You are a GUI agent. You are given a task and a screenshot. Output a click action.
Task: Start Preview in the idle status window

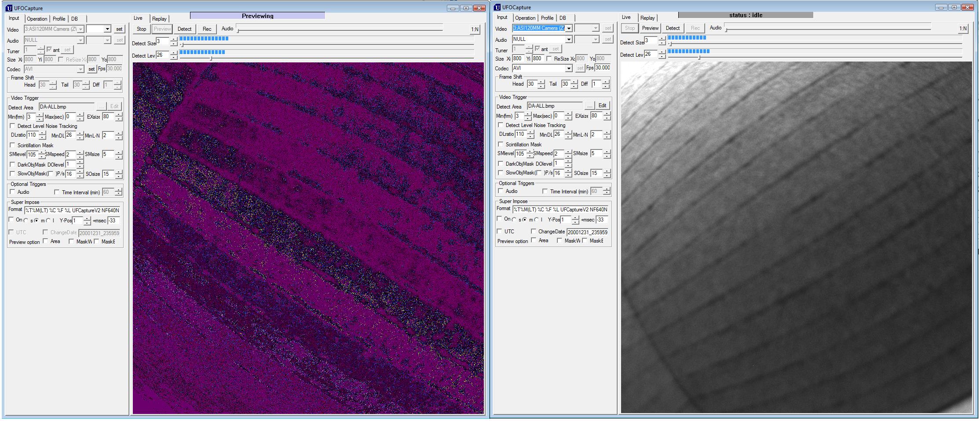tap(650, 28)
